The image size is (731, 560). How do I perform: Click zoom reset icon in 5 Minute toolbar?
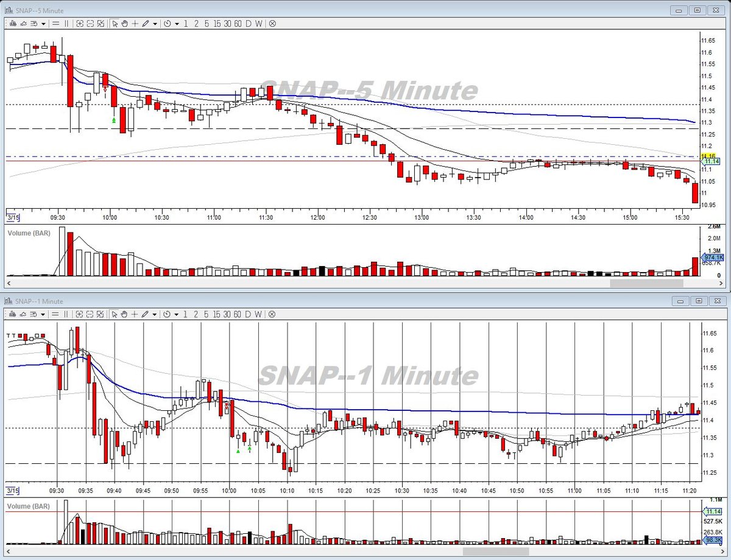coord(101,24)
